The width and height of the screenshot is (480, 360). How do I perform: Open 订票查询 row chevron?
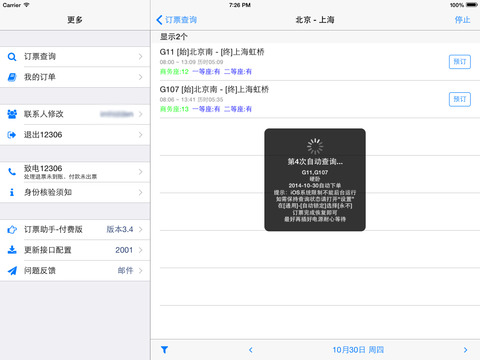140,57
